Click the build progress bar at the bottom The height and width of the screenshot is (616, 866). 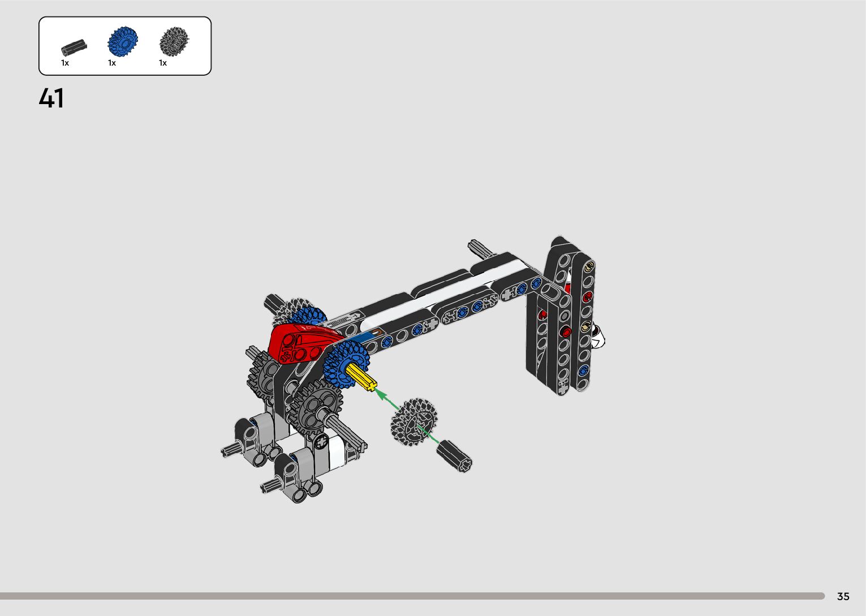pyautogui.click(x=412, y=596)
